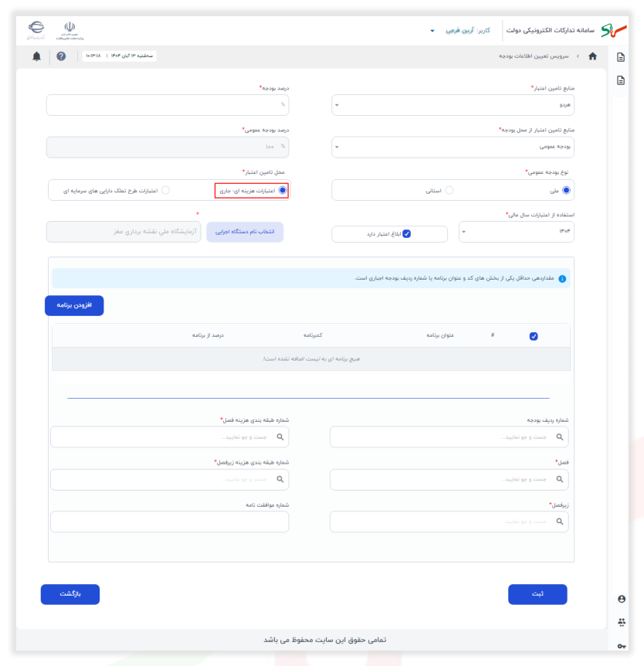Viewport: 644px width, 666px height.
Task: Select the استانی budget type radio
Action: [x=449, y=190]
